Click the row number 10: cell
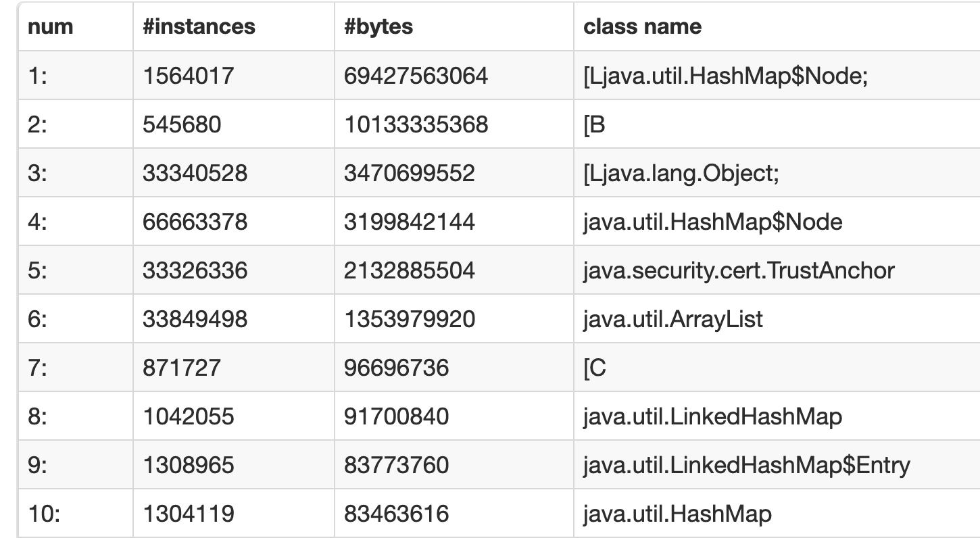980x538 pixels. point(45,514)
